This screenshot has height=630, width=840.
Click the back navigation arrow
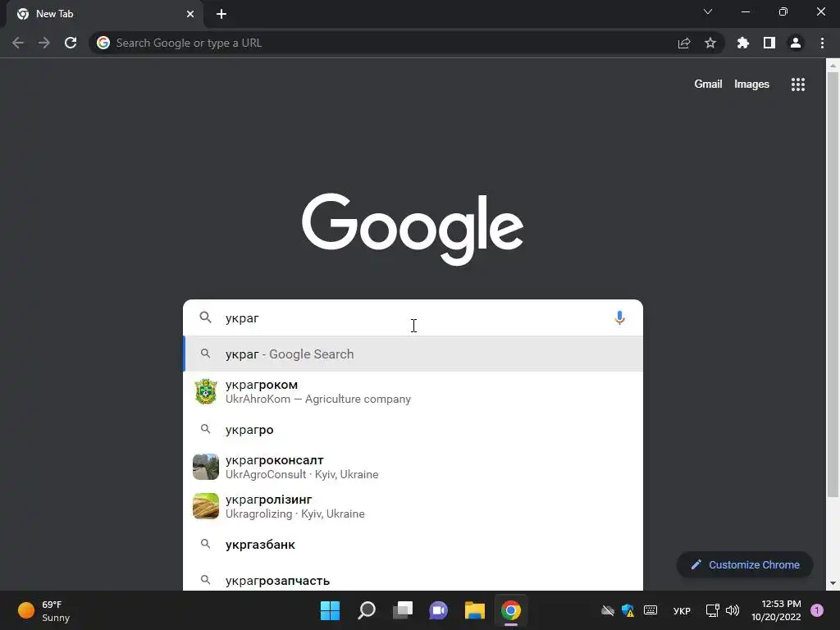18,43
